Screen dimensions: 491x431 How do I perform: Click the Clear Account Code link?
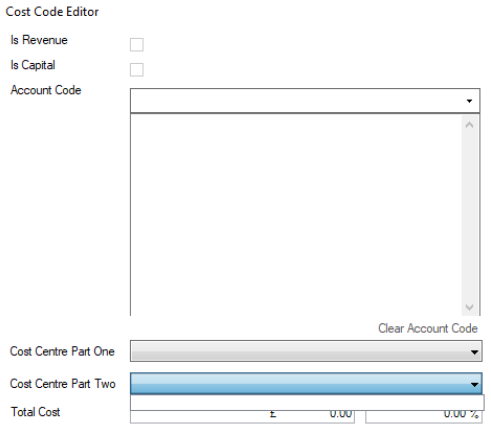(428, 328)
